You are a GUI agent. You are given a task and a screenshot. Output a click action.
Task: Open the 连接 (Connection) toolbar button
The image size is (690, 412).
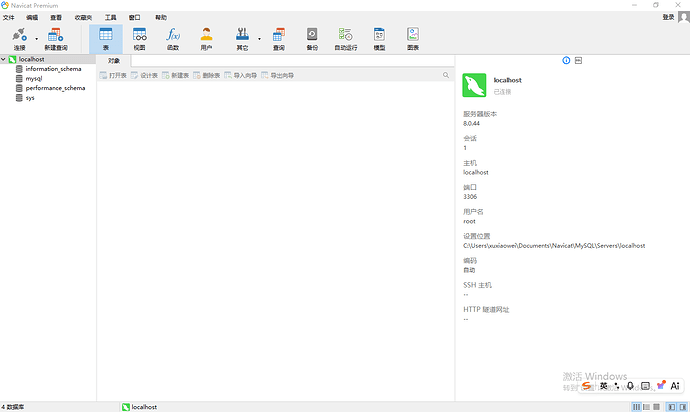[x=19, y=39]
